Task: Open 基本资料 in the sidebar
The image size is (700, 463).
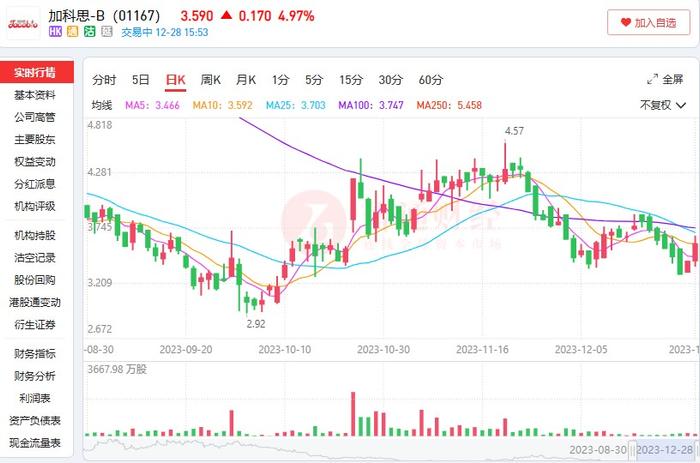Action: coord(35,95)
